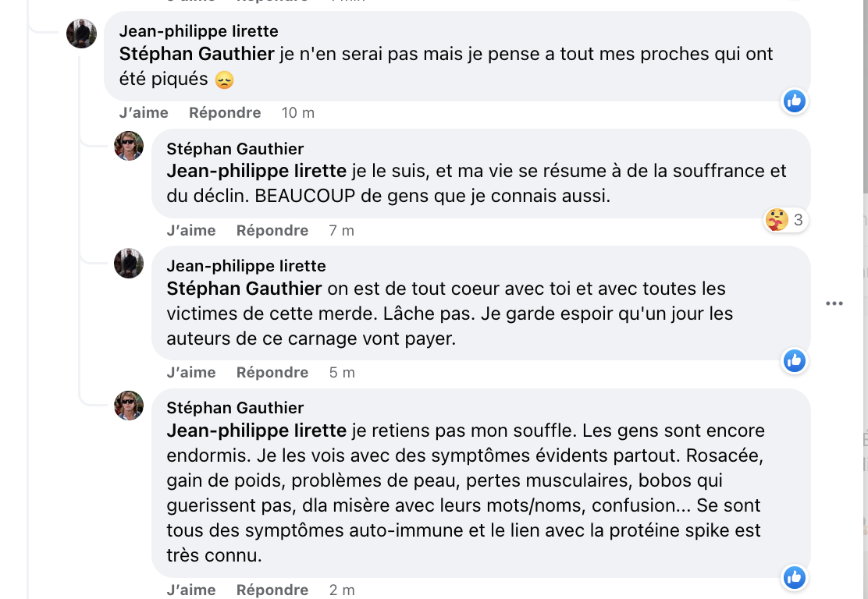Image resolution: width=868 pixels, height=599 pixels.
Task: Open Jean-philippe lirette's avatar on the first comment
Action: click(81, 34)
